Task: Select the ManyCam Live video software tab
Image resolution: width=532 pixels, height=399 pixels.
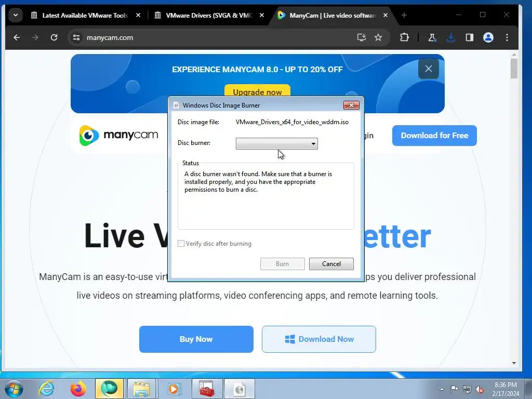Action: coord(332,15)
